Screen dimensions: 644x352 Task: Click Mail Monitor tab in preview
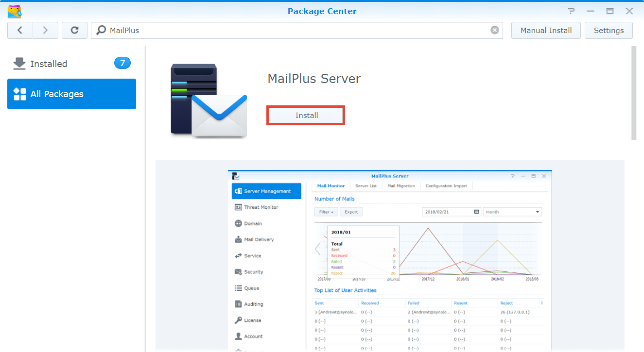(331, 186)
